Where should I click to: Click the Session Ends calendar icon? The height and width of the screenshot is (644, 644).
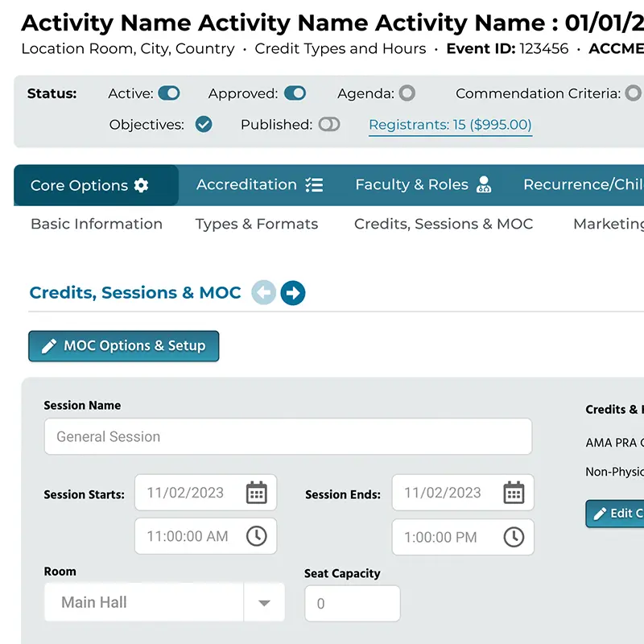click(x=514, y=493)
